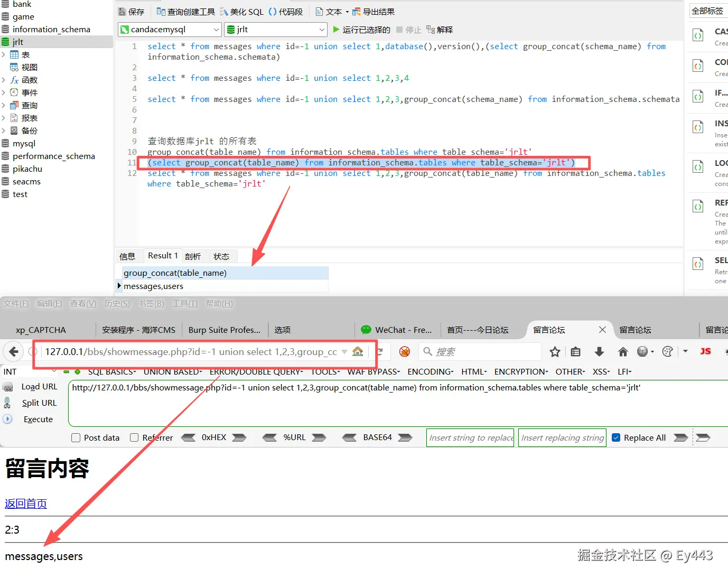Switch to the Info (信息) tab
The image size is (728, 578).
[127, 256]
